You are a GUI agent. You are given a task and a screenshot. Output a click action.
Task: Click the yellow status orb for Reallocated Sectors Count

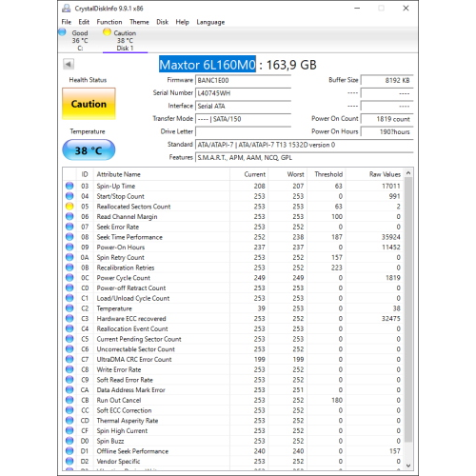69,207
